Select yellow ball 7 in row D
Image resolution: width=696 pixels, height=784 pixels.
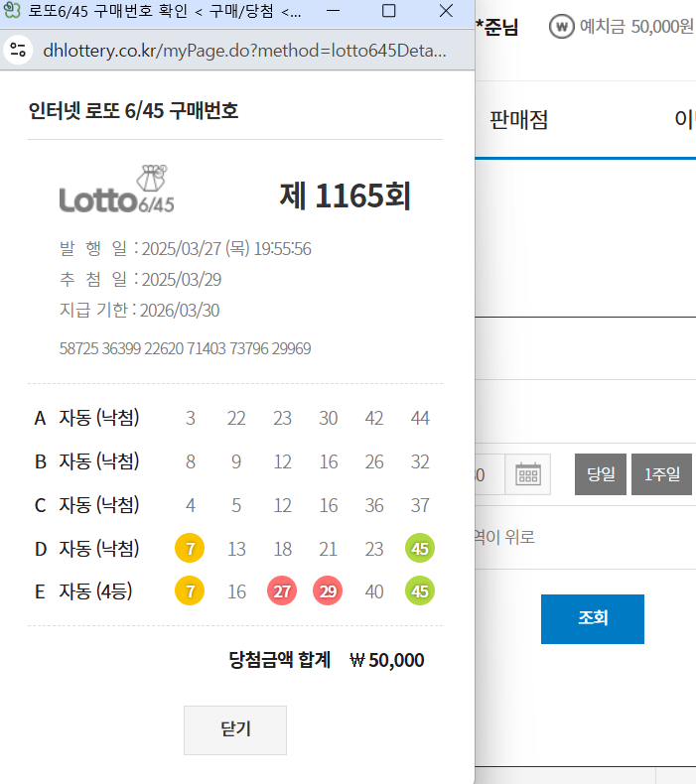point(190,548)
